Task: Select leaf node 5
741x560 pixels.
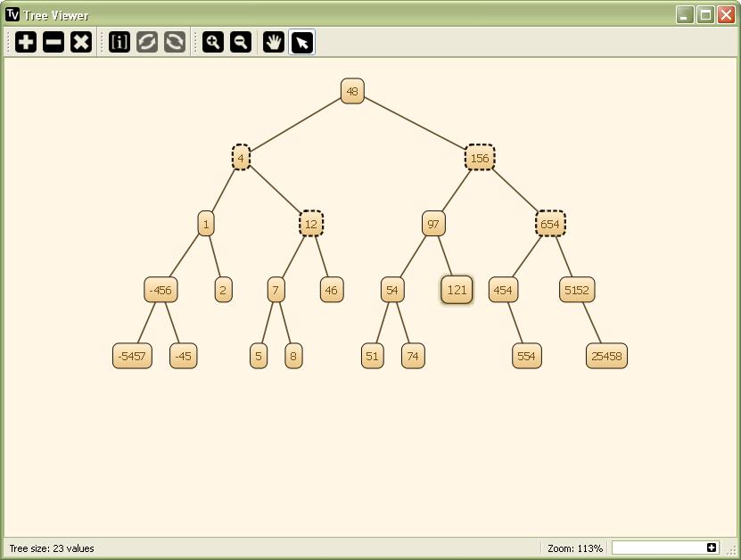Action: 259,356
